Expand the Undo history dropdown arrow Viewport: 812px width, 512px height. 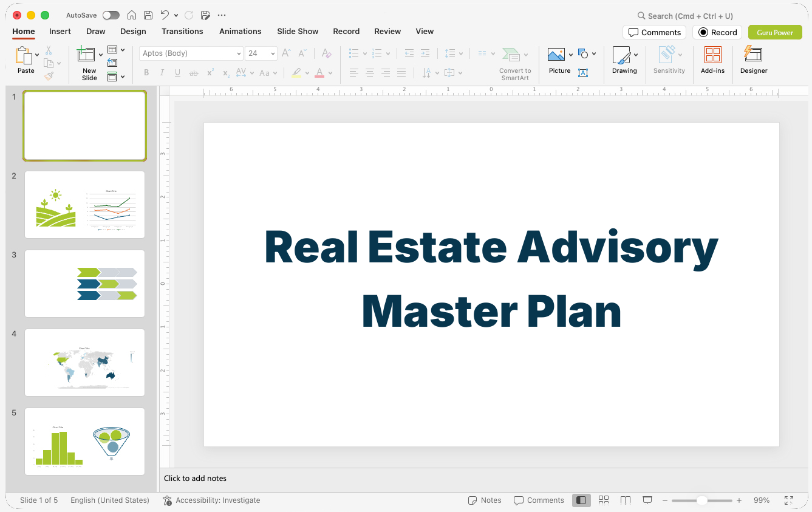pos(176,16)
